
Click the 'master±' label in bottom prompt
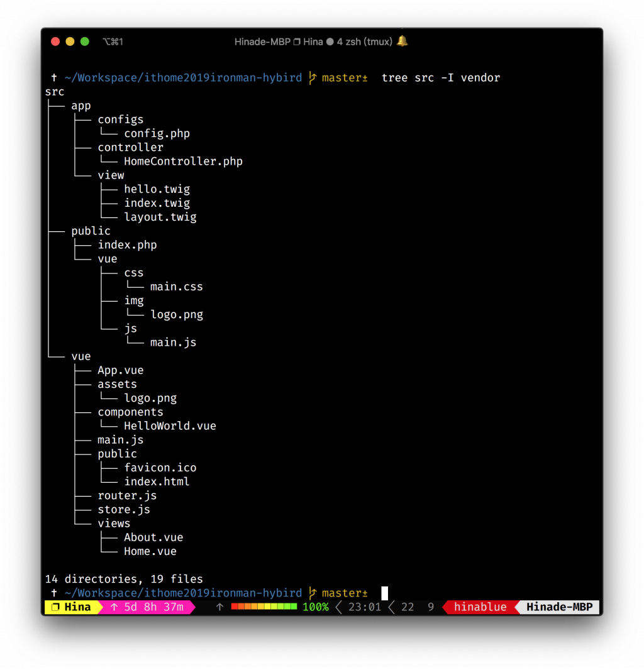point(345,593)
